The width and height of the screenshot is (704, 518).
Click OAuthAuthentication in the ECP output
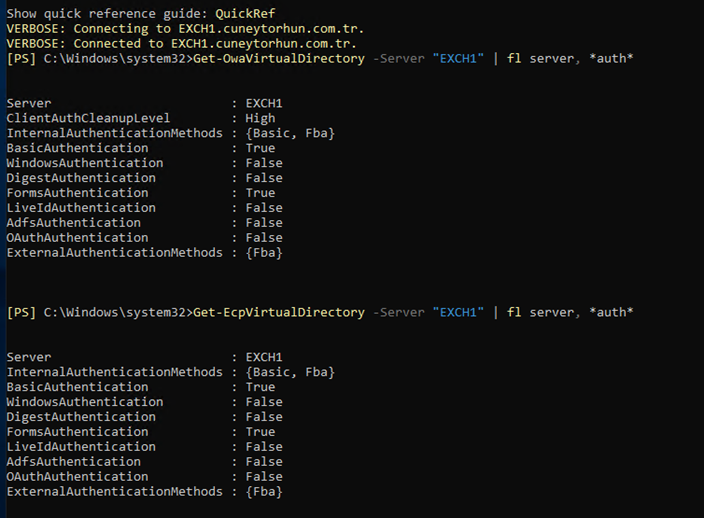pos(77,477)
